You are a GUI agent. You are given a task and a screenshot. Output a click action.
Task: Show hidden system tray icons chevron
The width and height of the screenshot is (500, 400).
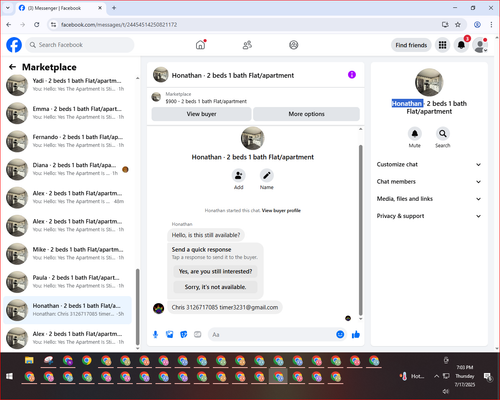pyautogui.click(x=436, y=376)
